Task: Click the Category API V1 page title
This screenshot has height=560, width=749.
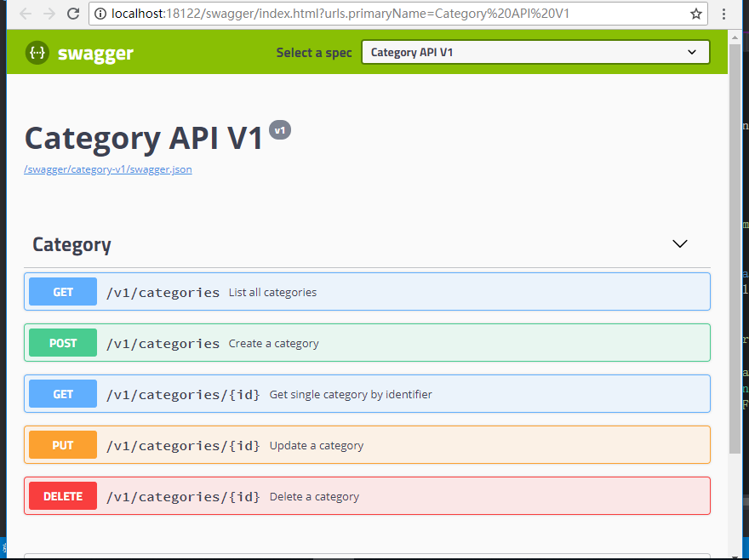Action: point(143,138)
